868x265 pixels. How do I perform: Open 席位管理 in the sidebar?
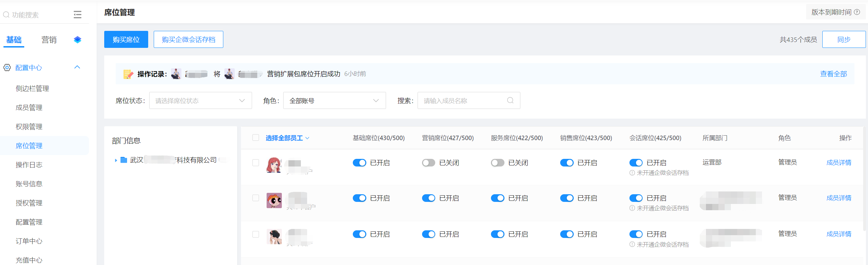pyautogui.click(x=29, y=146)
